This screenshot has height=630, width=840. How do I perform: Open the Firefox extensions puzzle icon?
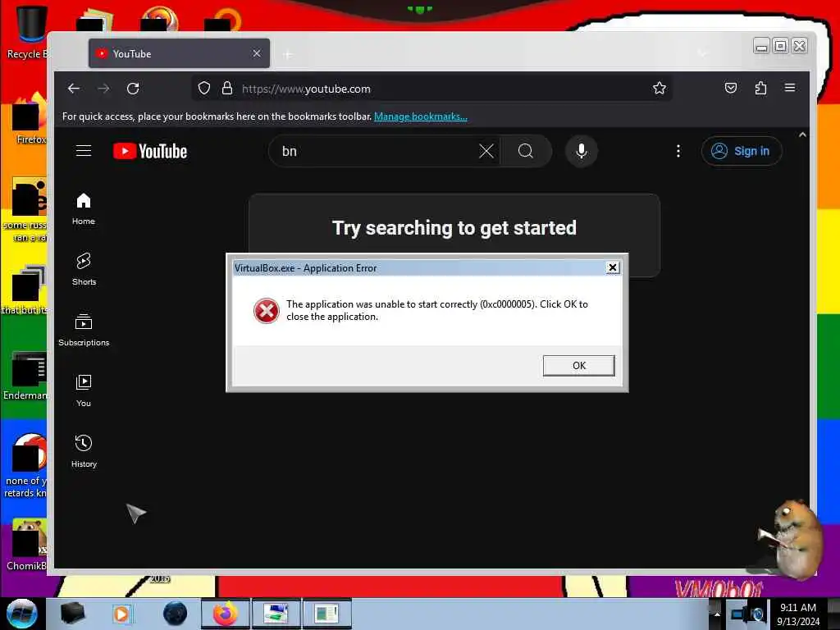click(x=760, y=88)
